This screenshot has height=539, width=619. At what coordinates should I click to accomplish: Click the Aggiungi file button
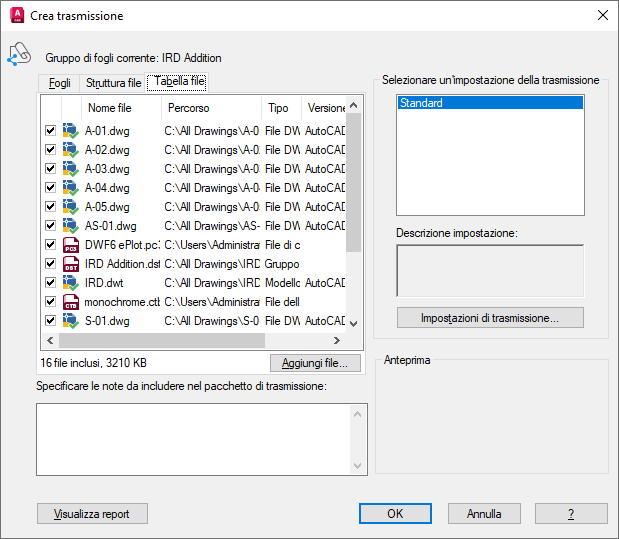[x=315, y=363]
